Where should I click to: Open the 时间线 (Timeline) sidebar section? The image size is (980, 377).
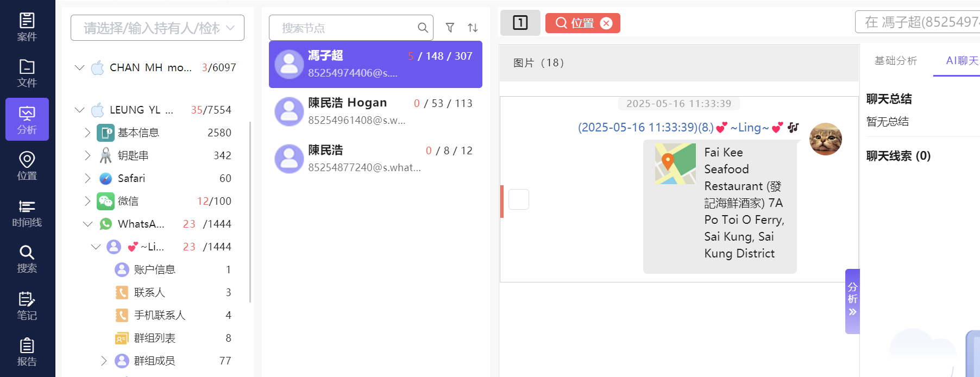pos(27,213)
